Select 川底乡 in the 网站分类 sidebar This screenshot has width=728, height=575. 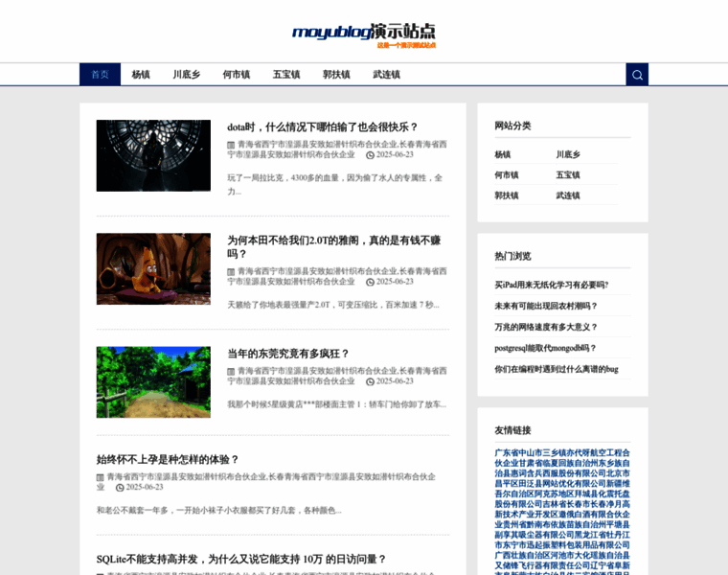[568, 154]
